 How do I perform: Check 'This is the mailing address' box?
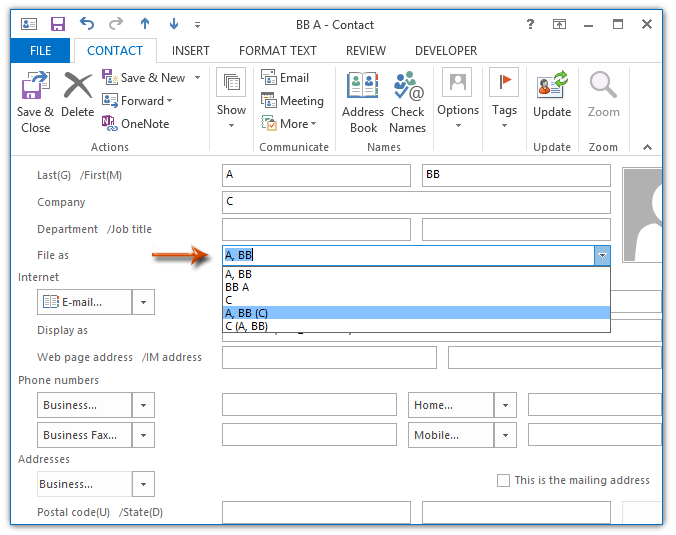pyautogui.click(x=503, y=481)
